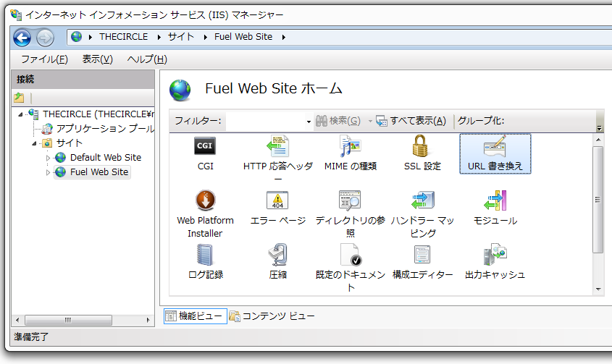Click the Back navigation arrow
This screenshot has width=612, height=364.
tap(22, 38)
